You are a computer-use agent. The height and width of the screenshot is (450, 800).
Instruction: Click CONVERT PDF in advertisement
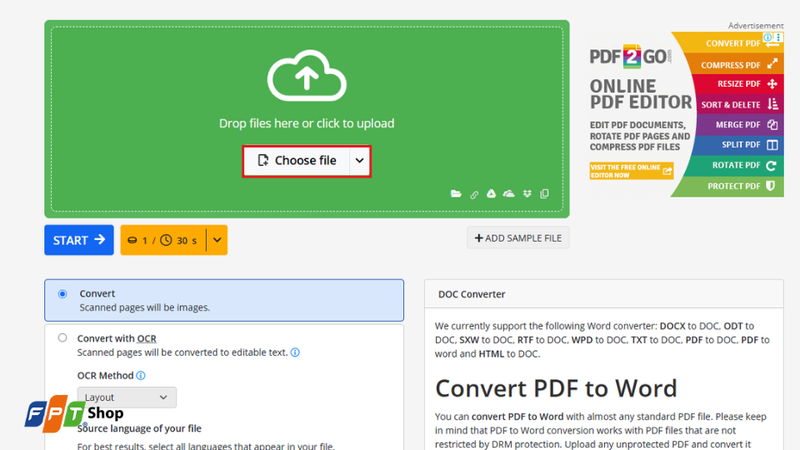[733, 43]
